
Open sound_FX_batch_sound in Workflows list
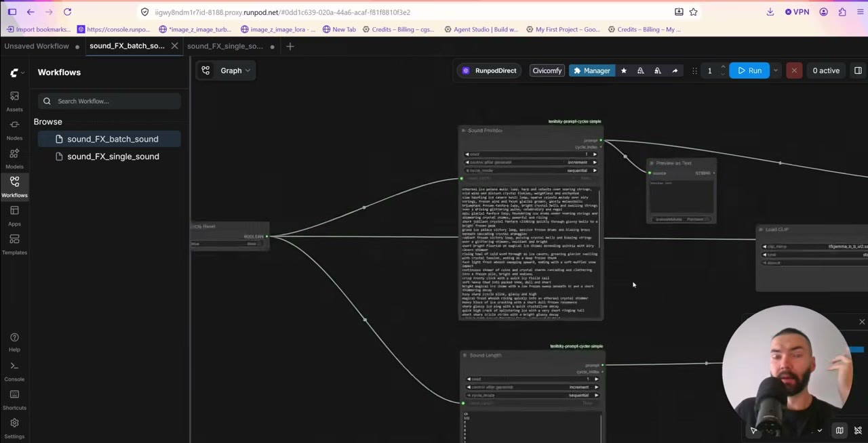(108, 139)
